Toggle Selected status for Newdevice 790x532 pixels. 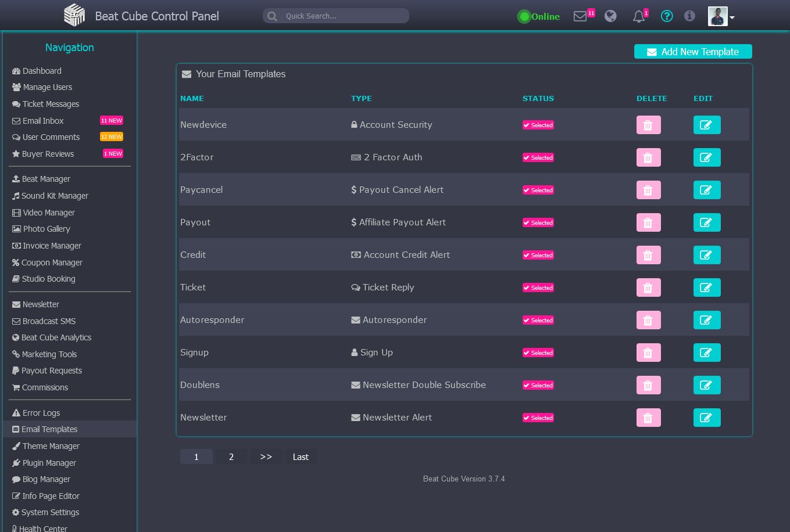pyautogui.click(x=538, y=125)
